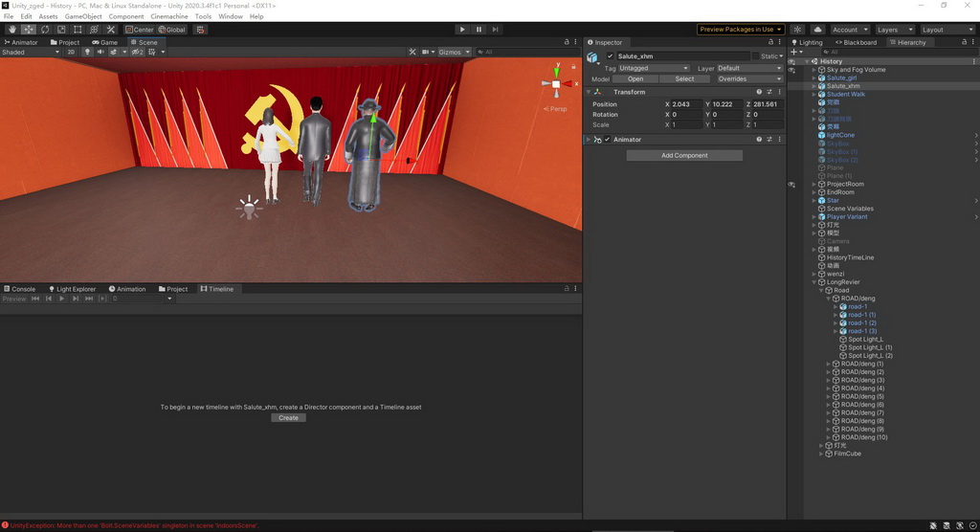This screenshot has height=532, width=980.
Task: Toggle scene lighting with the lightbulb icon
Action: [87, 52]
